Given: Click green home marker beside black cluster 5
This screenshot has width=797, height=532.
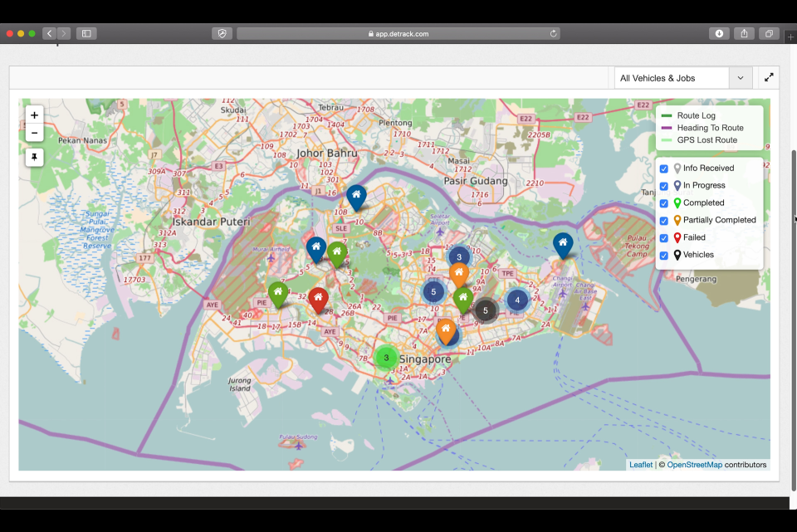Looking at the screenshot, I should (x=463, y=300).
